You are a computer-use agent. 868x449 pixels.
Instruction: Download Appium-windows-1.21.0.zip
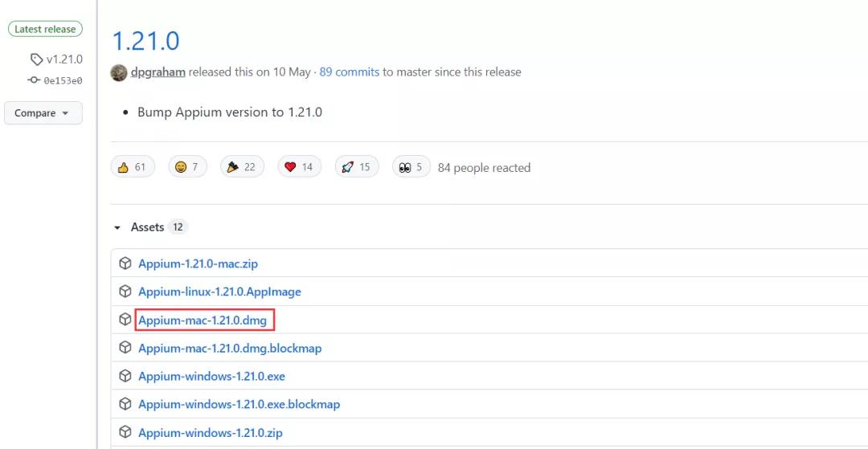211,433
